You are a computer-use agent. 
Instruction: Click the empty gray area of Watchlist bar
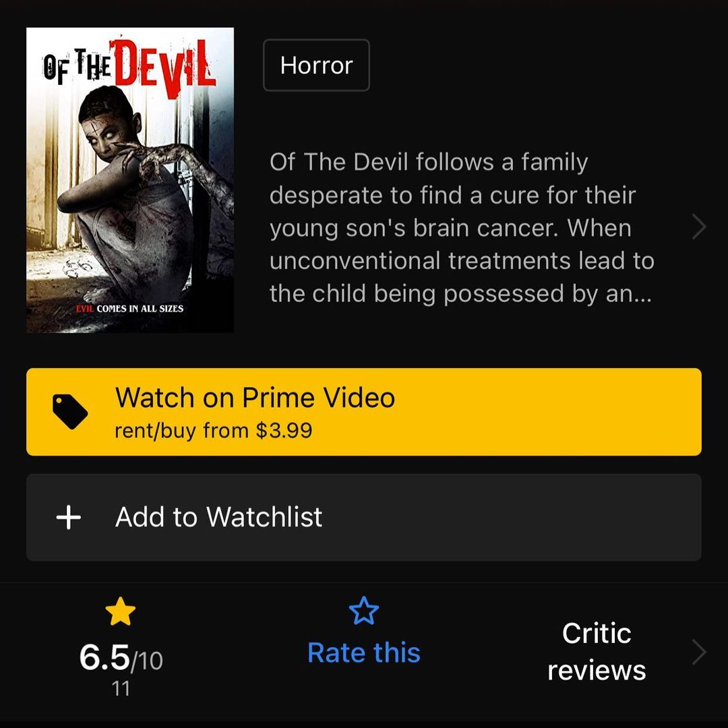[x=511, y=517]
